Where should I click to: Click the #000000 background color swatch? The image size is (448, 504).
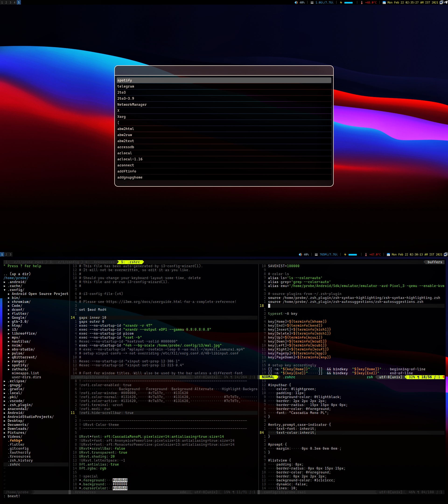point(120,484)
